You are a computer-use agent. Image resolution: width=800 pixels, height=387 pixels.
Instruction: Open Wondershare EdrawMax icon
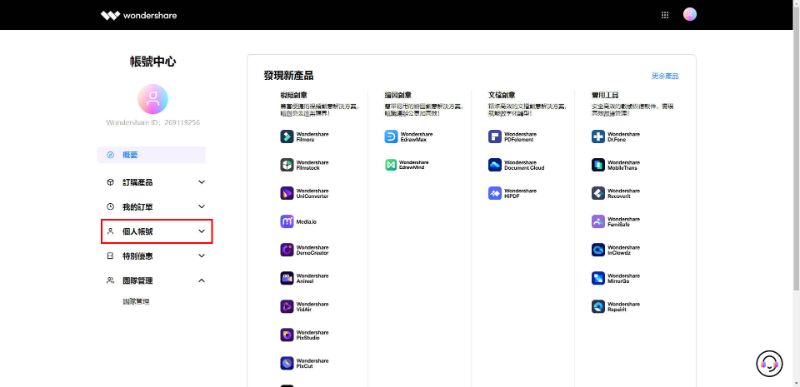[391, 136]
